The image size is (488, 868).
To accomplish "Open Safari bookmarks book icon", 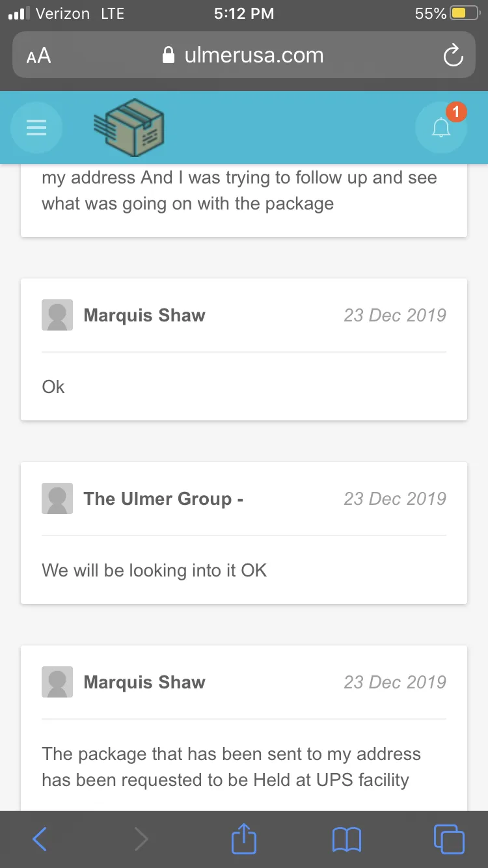I will click(346, 839).
